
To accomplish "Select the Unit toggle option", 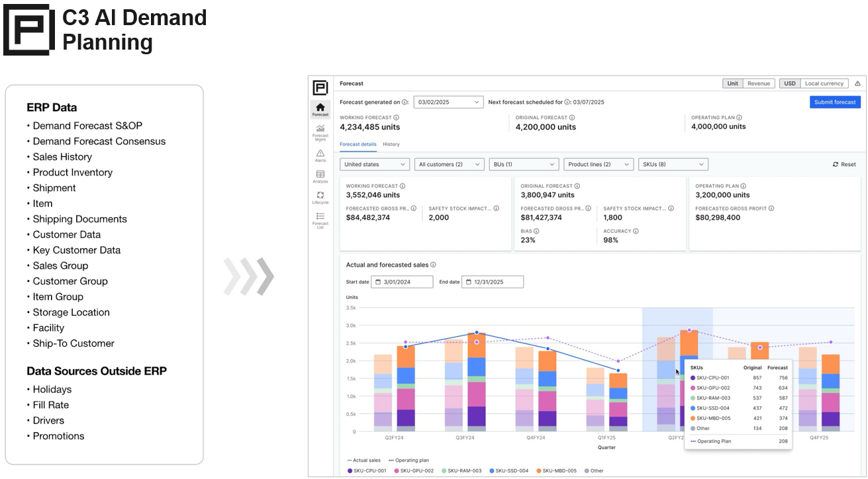I will click(x=733, y=84).
